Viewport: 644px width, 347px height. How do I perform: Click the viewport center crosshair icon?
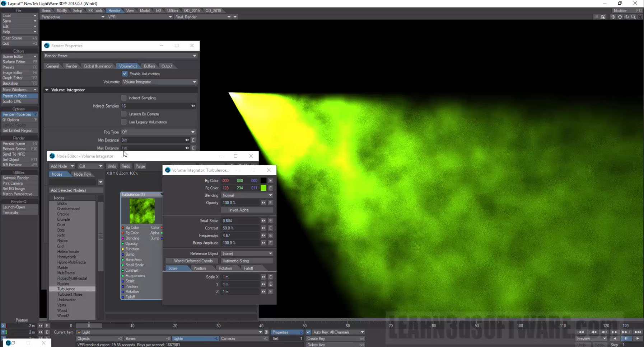click(613, 17)
